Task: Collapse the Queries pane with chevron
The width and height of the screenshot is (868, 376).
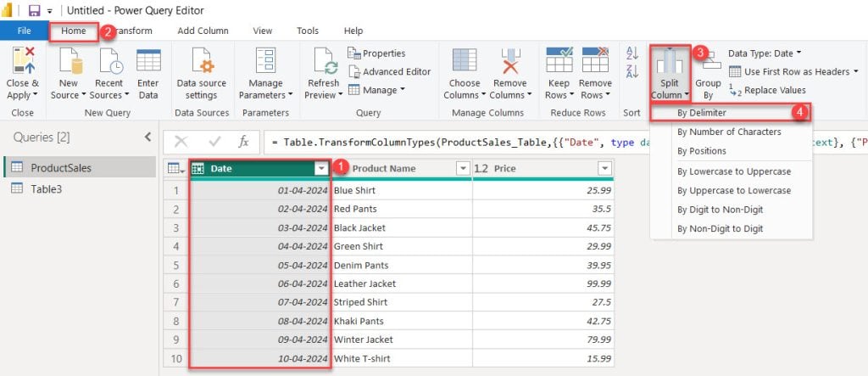Action: (147, 137)
